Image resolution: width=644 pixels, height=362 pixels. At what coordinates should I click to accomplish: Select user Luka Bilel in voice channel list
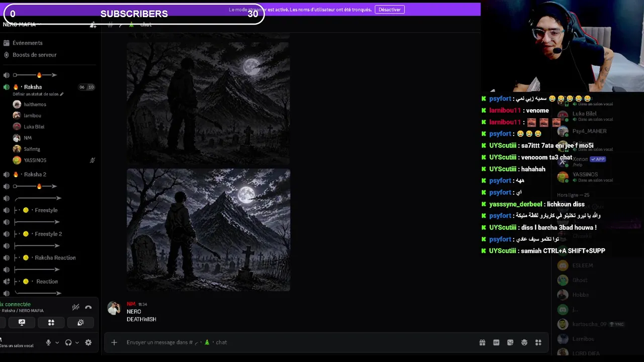coord(34,127)
